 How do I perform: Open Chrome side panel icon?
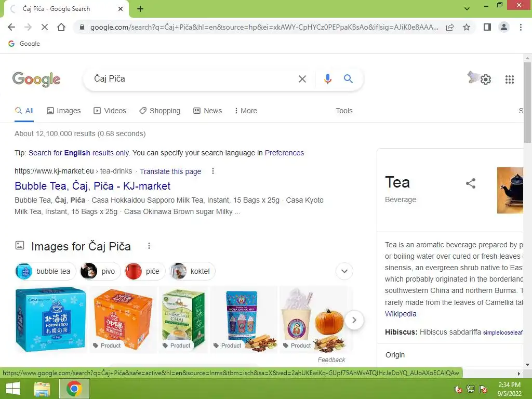coord(487,27)
